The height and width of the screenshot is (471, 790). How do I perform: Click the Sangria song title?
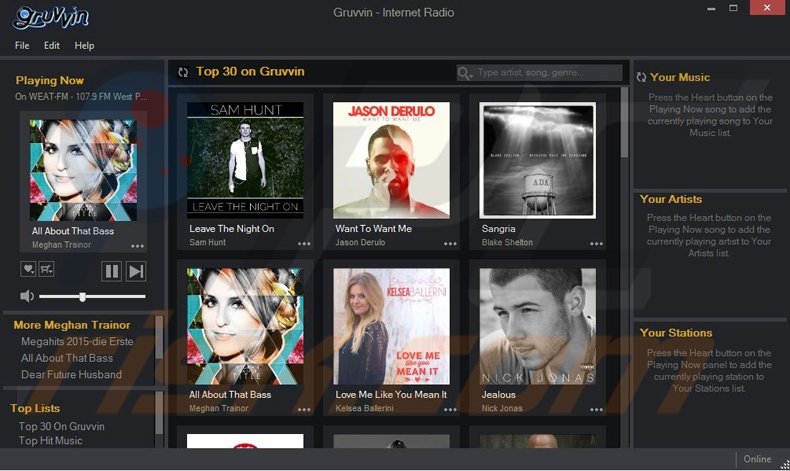498,229
